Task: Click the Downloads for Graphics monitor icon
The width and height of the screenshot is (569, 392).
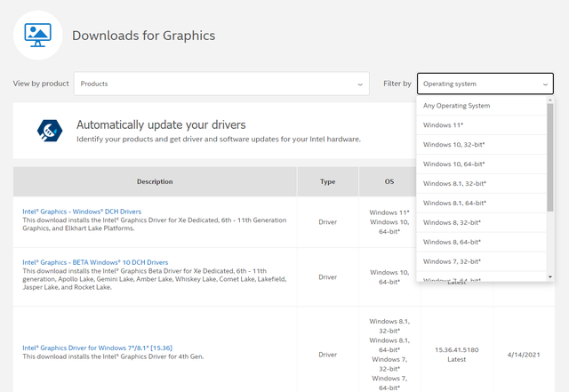Action: coord(38,36)
